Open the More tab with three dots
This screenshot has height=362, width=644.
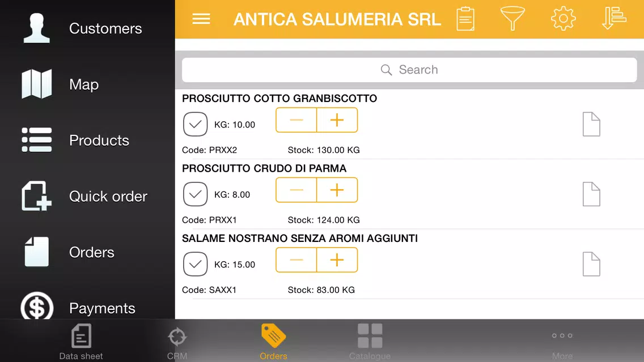(x=562, y=342)
